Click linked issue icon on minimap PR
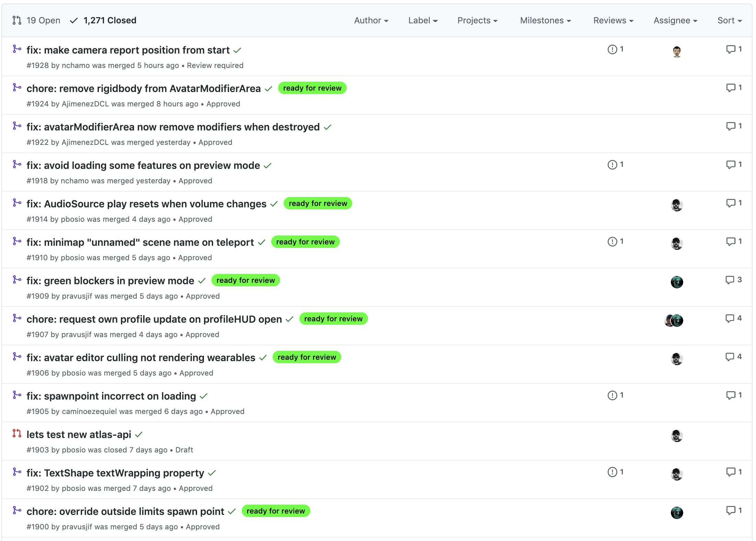Image resolution: width=756 pixels, height=541 pixels. coord(612,242)
